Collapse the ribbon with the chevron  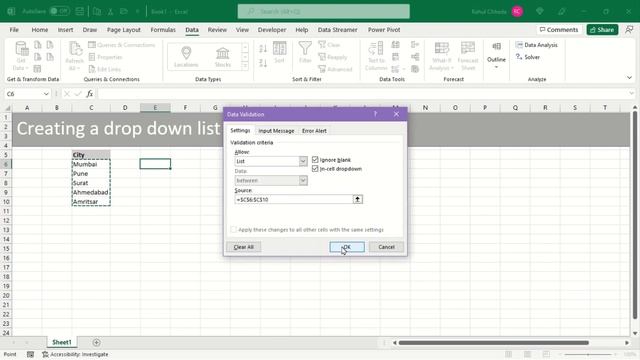pos(629,78)
